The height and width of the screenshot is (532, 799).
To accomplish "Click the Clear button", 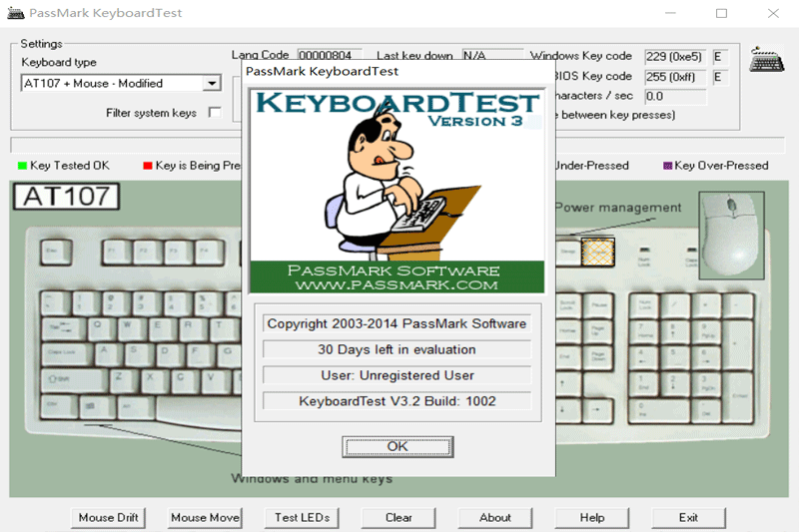I will [399, 518].
